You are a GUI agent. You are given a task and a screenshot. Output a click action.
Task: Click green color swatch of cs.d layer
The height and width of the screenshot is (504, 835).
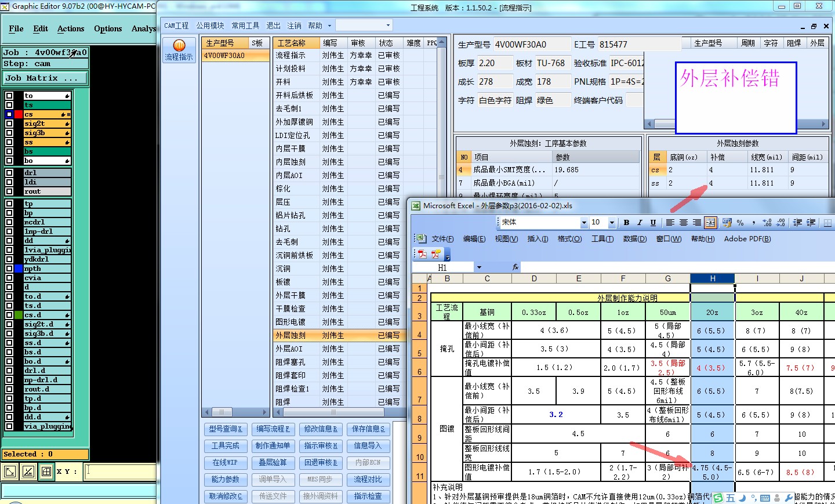19,315
